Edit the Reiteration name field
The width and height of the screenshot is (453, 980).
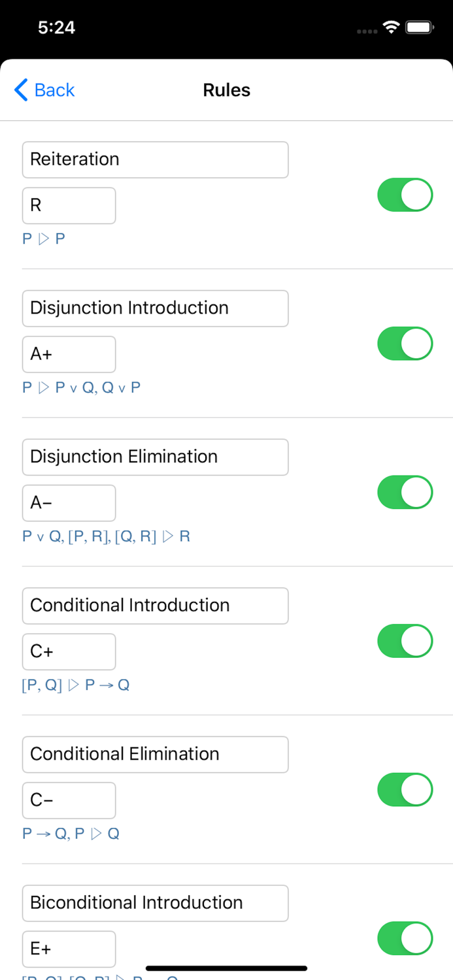click(155, 159)
